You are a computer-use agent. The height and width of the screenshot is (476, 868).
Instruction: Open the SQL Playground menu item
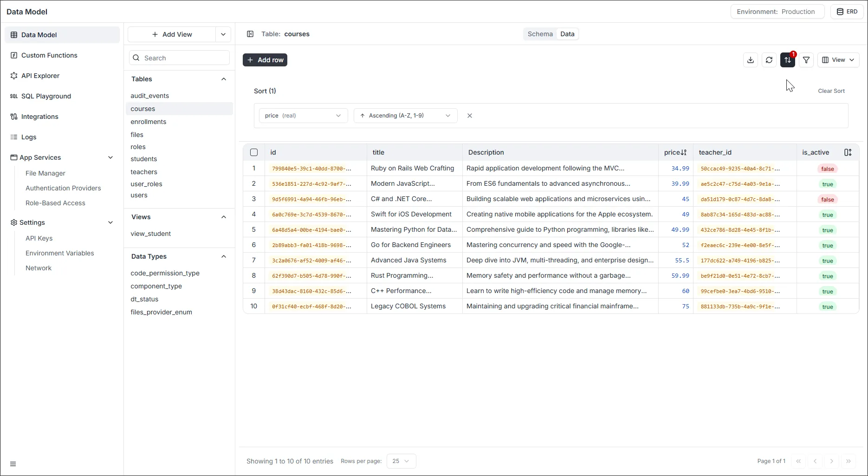pyautogui.click(x=46, y=96)
